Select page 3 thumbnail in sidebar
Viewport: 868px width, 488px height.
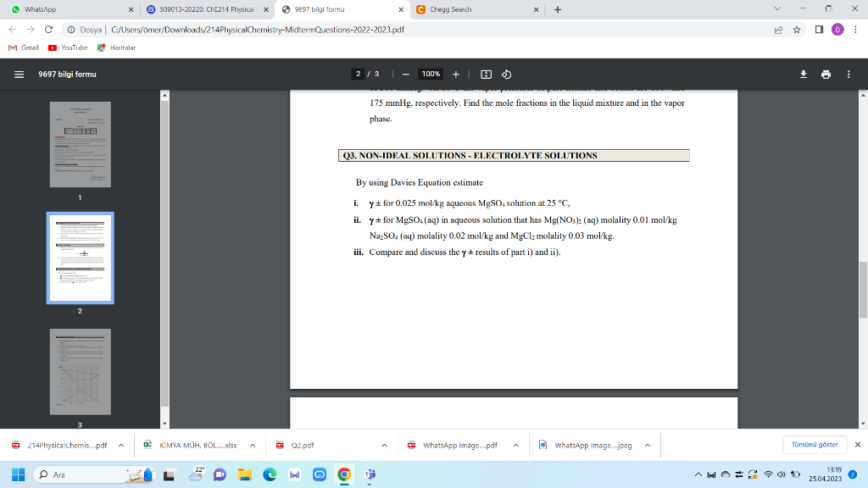click(x=80, y=371)
